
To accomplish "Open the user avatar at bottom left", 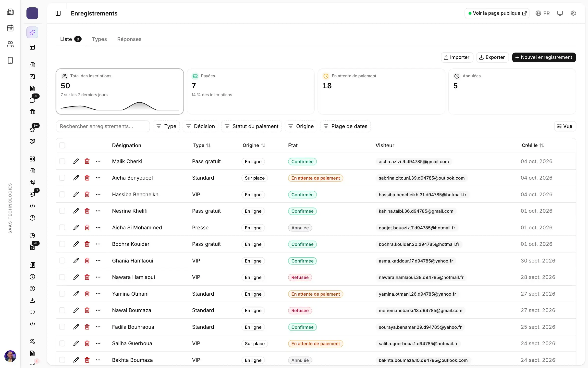I will (x=10, y=356).
